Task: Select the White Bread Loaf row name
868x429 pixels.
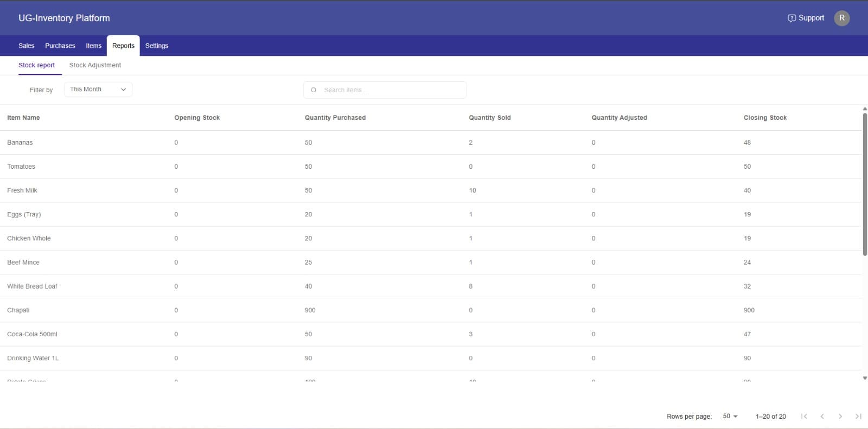Action: point(32,286)
